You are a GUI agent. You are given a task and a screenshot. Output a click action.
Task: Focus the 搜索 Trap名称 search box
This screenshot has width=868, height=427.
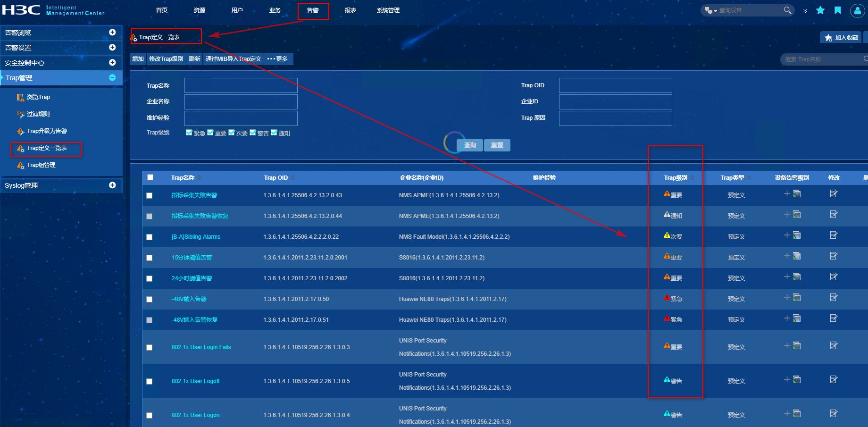(824, 59)
